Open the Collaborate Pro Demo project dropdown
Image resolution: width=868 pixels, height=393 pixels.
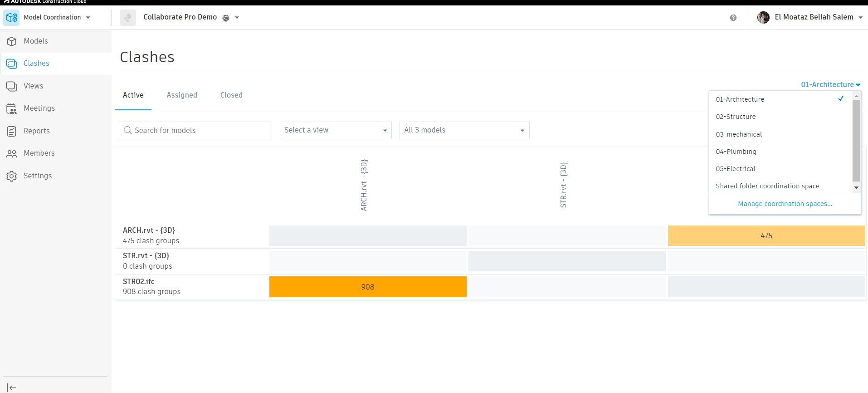[237, 18]
